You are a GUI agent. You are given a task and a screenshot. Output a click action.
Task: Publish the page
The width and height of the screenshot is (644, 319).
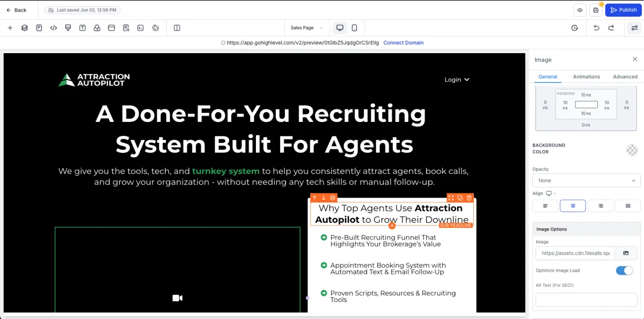coord(624,10)
